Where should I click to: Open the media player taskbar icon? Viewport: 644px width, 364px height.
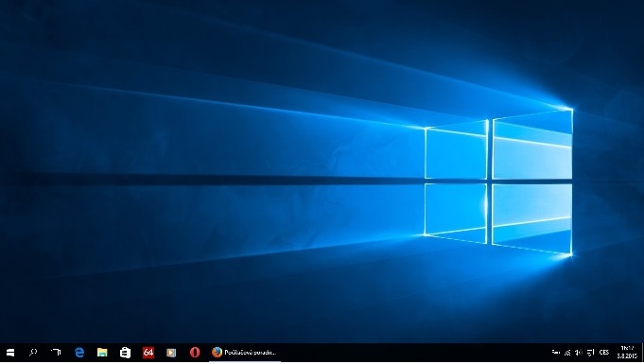(x=171, y=353)
